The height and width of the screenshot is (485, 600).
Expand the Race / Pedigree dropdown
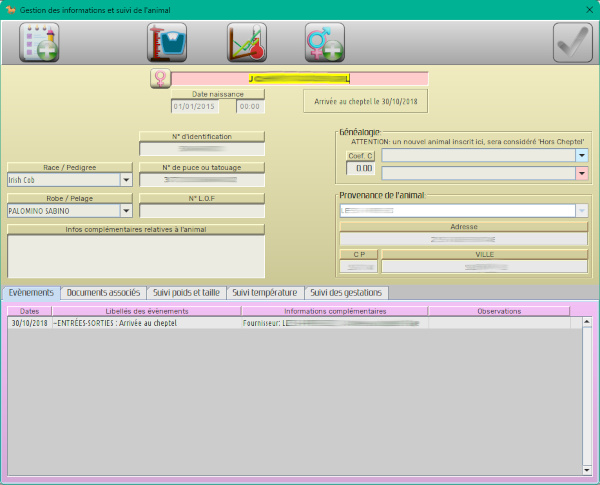(126, 180)
